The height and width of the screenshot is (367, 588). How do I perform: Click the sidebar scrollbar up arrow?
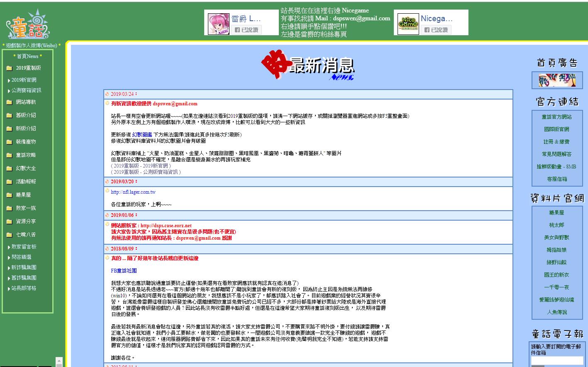(59, 361)
